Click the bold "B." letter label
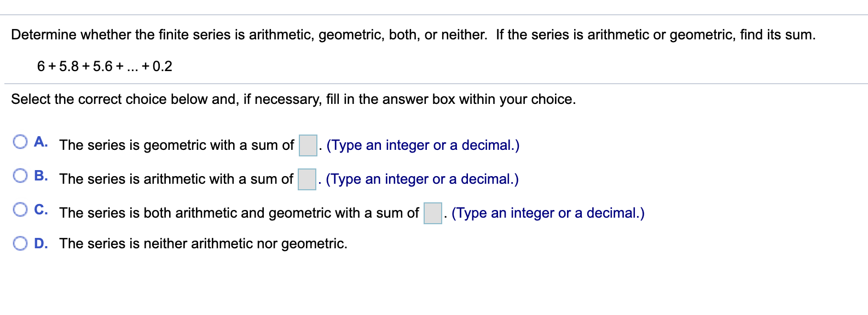Image resolution: width=868 pixels, height=315 pixels. point(40,176)
